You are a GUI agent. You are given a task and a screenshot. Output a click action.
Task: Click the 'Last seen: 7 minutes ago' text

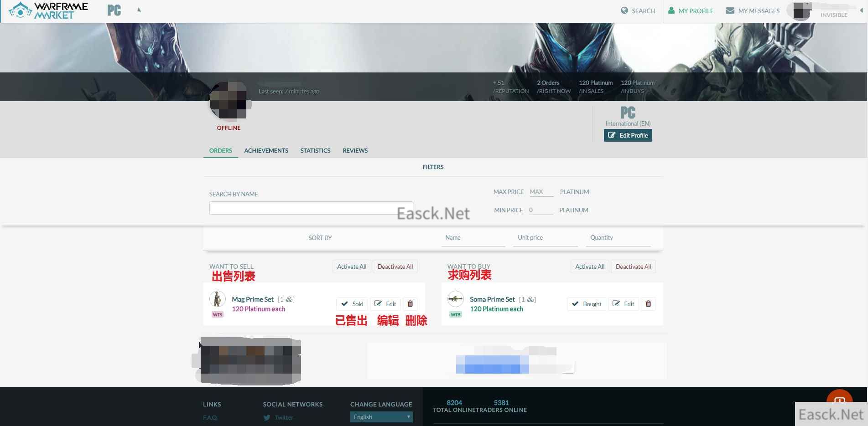289,91
